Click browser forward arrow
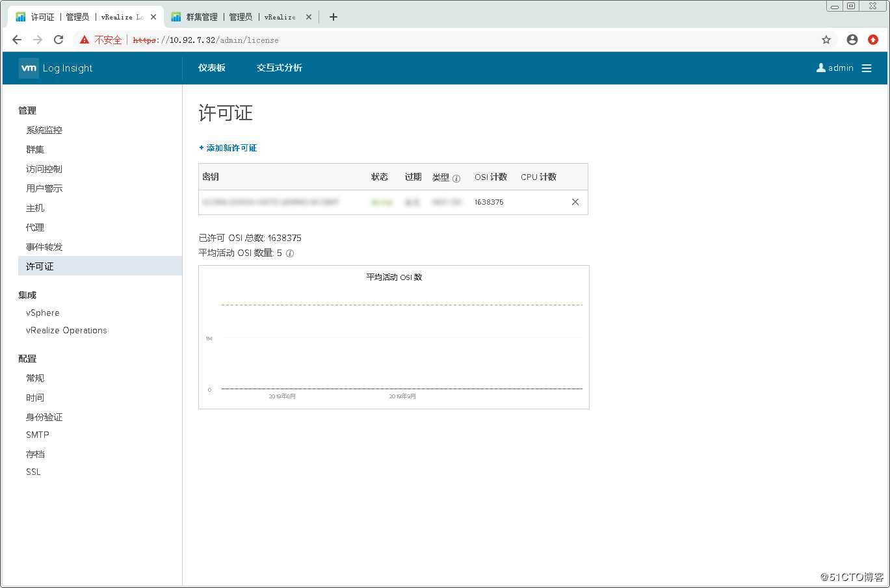 38,40
